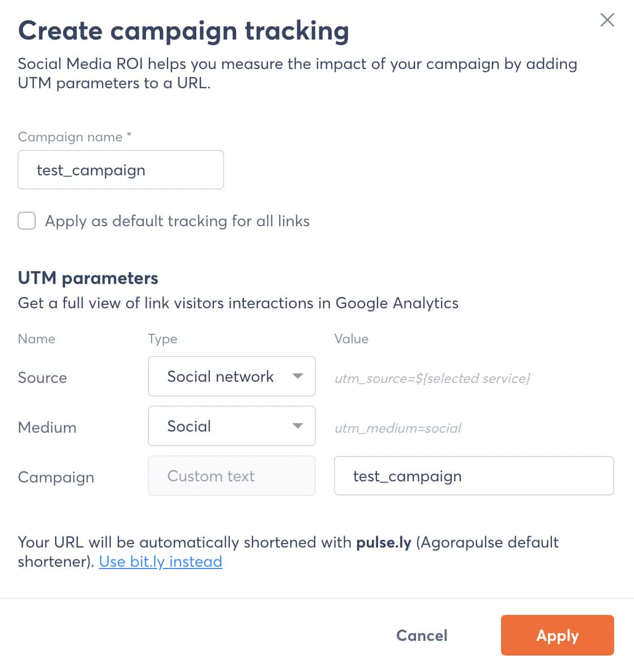Expand the 'Social' Medium type dropdown
The width and height of the screenshot is (634, 672).
click(231, 426)
